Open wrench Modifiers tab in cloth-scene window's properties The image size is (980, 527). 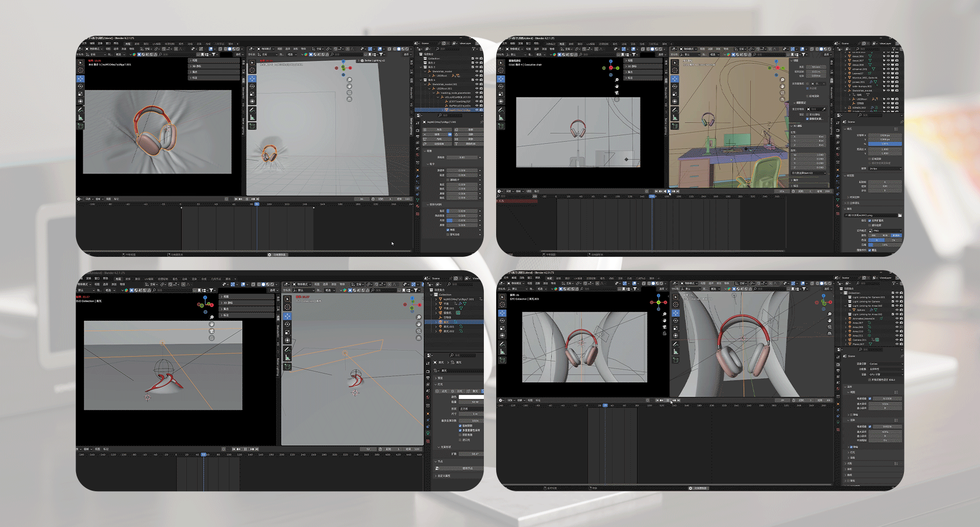pyautogui.click(x=418, y=176)
